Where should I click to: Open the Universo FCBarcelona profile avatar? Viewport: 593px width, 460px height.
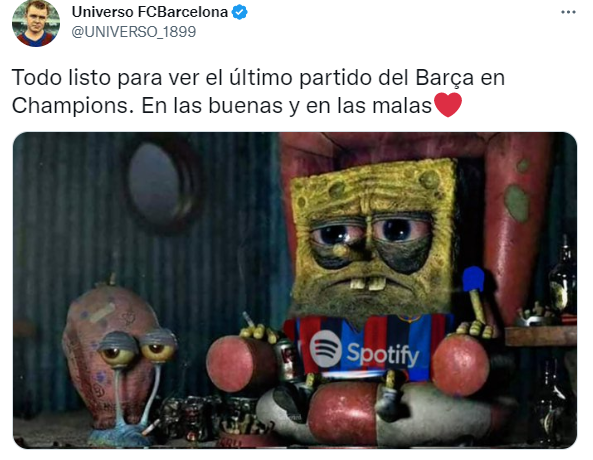pos(36,23)
